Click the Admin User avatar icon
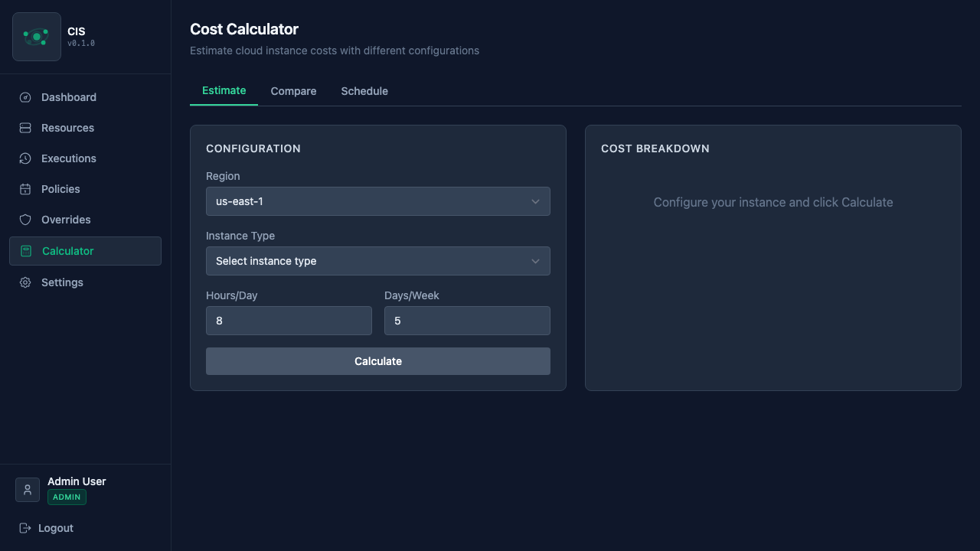Viewport: 980px width, 551px height. [x=28, y=490]
